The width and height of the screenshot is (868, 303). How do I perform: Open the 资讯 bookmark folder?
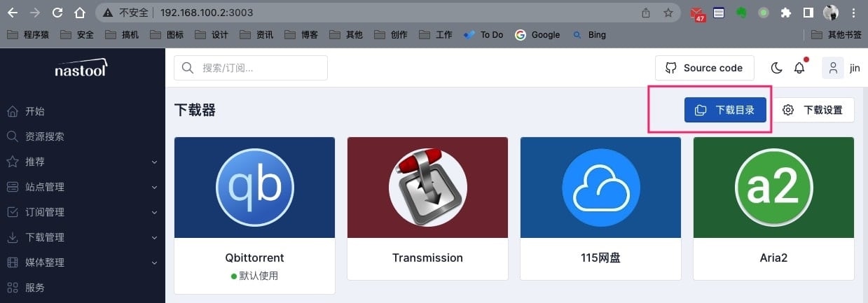256,34
